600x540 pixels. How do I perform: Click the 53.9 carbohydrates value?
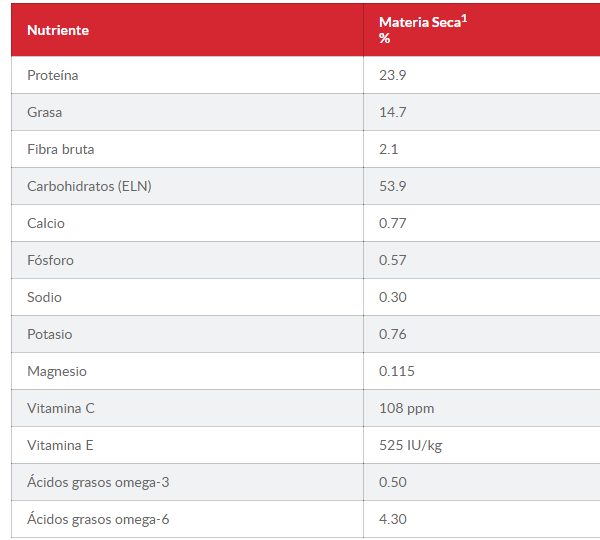coord(393,186)
